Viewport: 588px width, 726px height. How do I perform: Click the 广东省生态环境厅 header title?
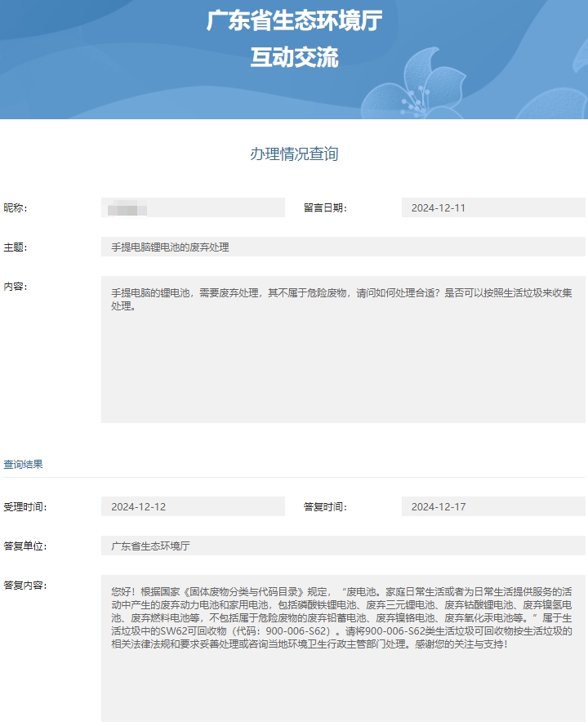coord(294,20)
